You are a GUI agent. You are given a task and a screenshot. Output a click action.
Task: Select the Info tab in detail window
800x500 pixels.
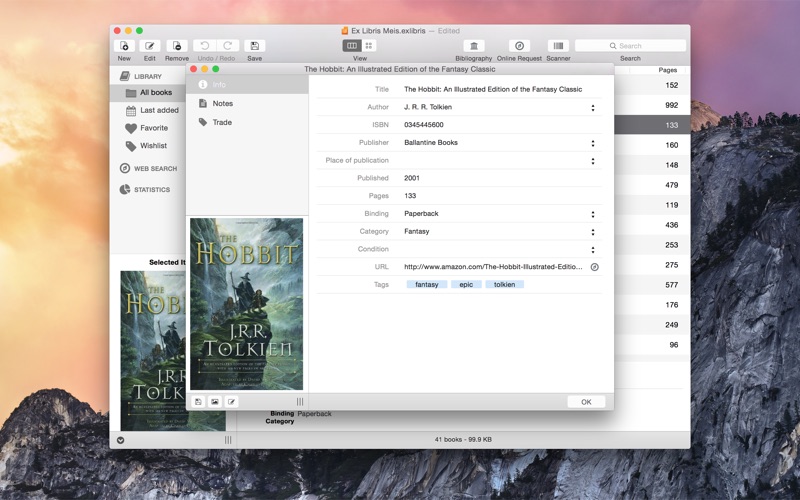[x=247, y=85]
